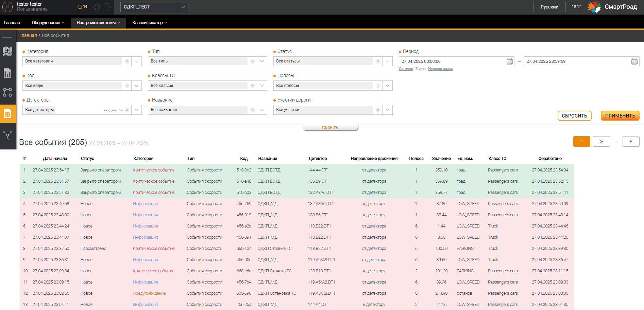The image size is (644, 310).
Task: Expand the Классы ТС dropdown arrow
Action: [262, 86]
